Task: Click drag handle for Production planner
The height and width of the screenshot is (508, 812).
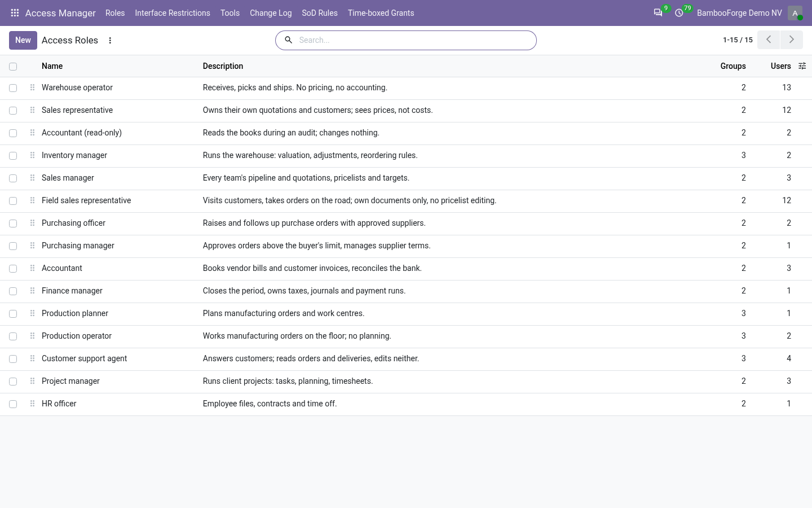Action: click(32, 313)
